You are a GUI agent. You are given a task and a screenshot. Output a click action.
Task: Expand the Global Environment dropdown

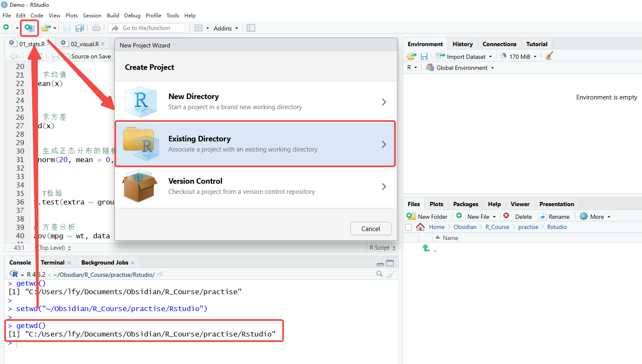[460, 68]
